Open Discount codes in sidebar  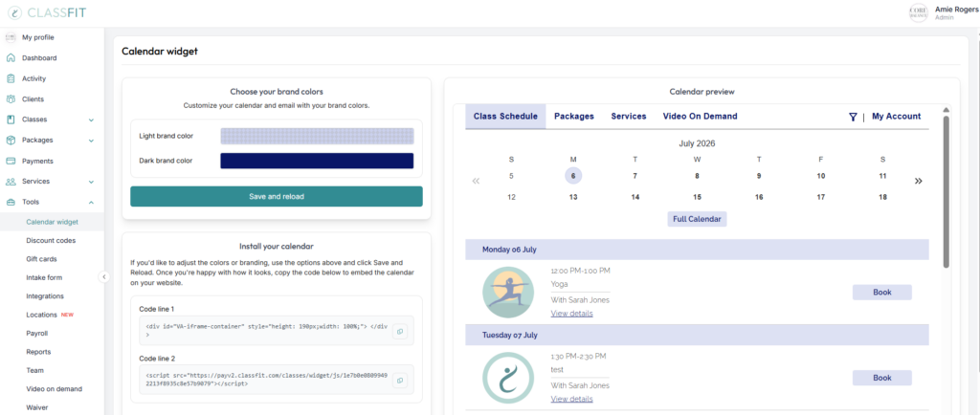tap(52, 240)
